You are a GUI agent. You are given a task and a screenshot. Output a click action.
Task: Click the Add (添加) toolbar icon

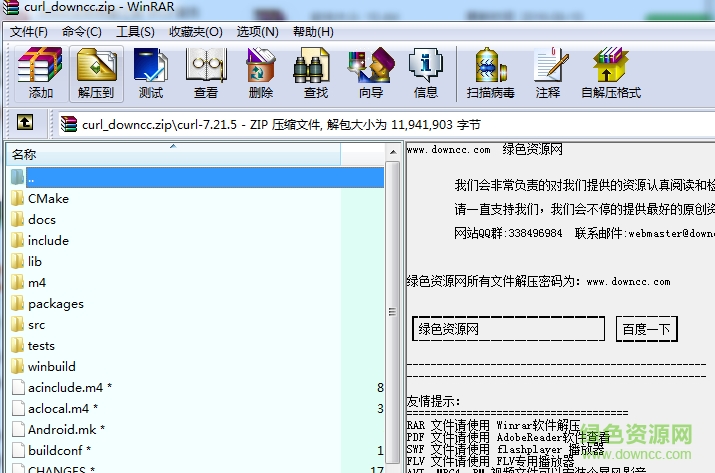(40, 73)
